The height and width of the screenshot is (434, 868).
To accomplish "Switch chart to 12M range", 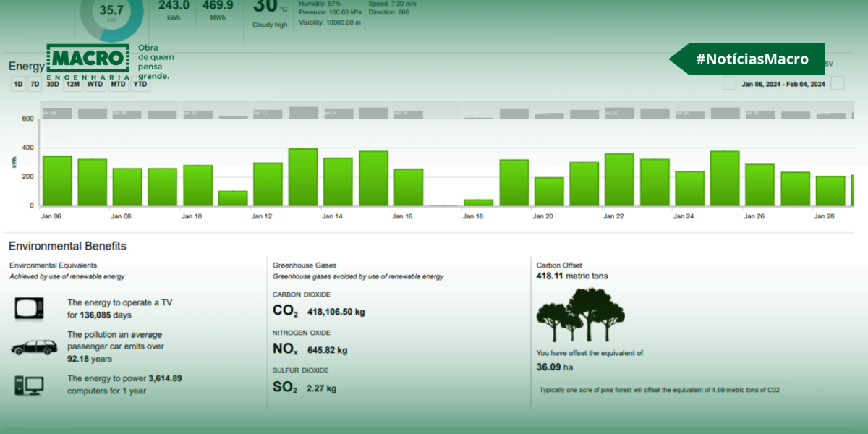I will [x=73, y=85].
